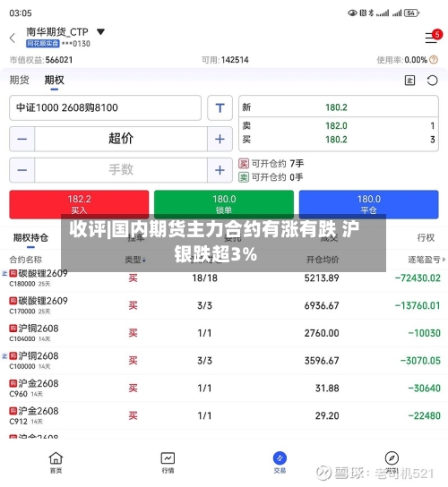
Task: Tap the 买 bid price 180.2
Action: (x=336, y=140)
